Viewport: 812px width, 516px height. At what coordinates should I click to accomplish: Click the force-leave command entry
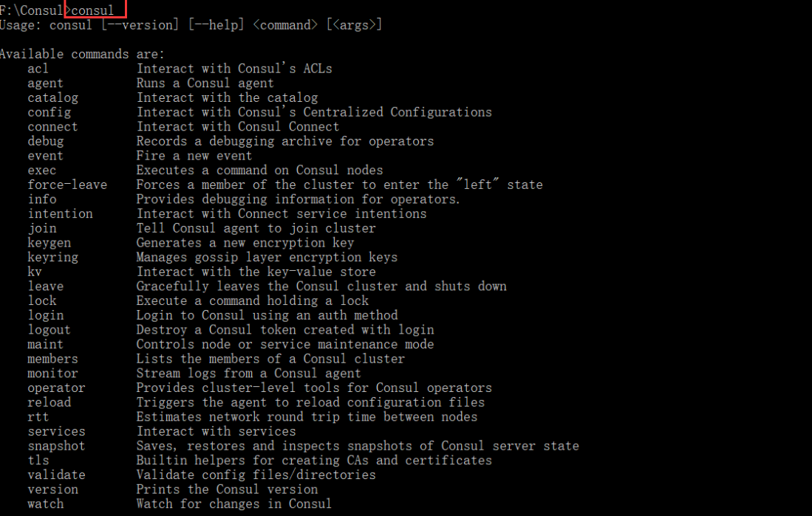click(x=67, y=185)
